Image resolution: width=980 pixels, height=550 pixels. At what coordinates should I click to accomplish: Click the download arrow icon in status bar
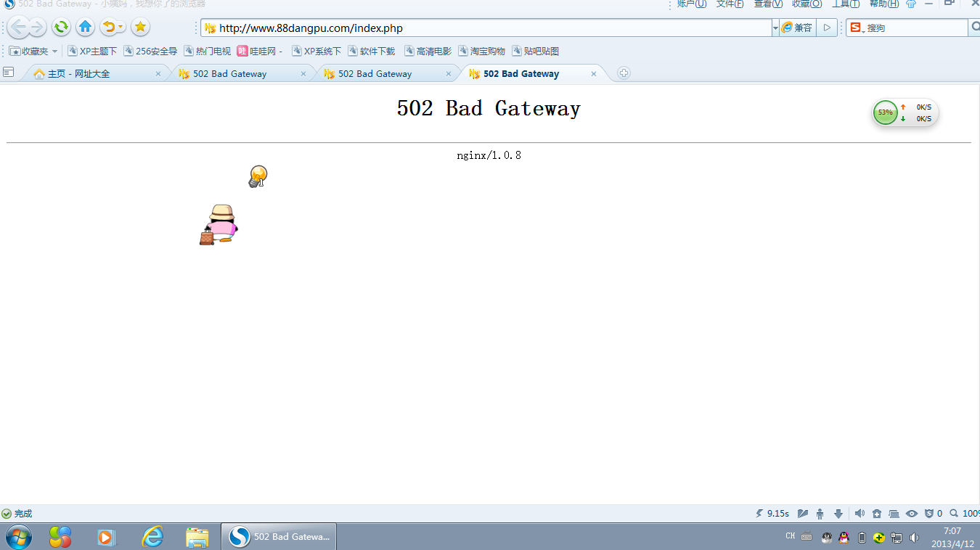(x=838, y=514)
